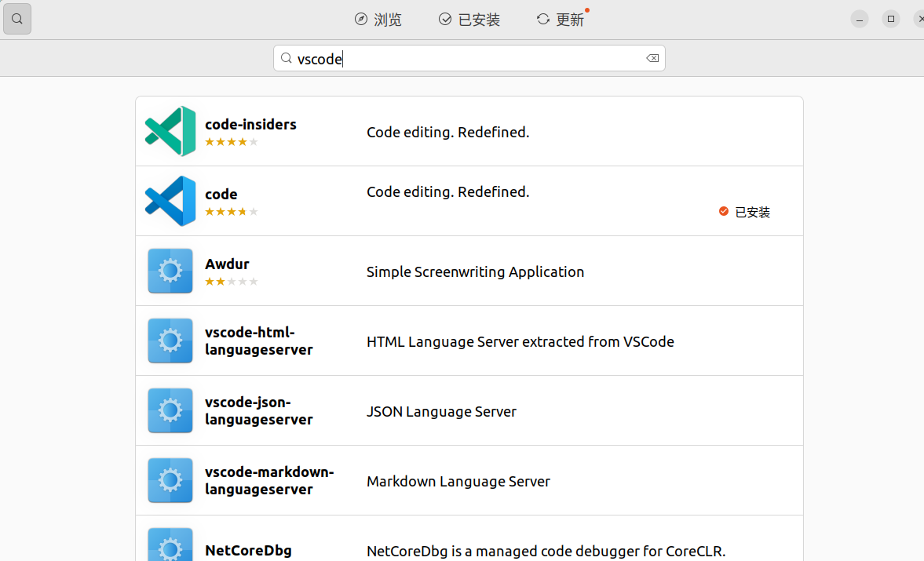Focus the vscode search input field

469,58
